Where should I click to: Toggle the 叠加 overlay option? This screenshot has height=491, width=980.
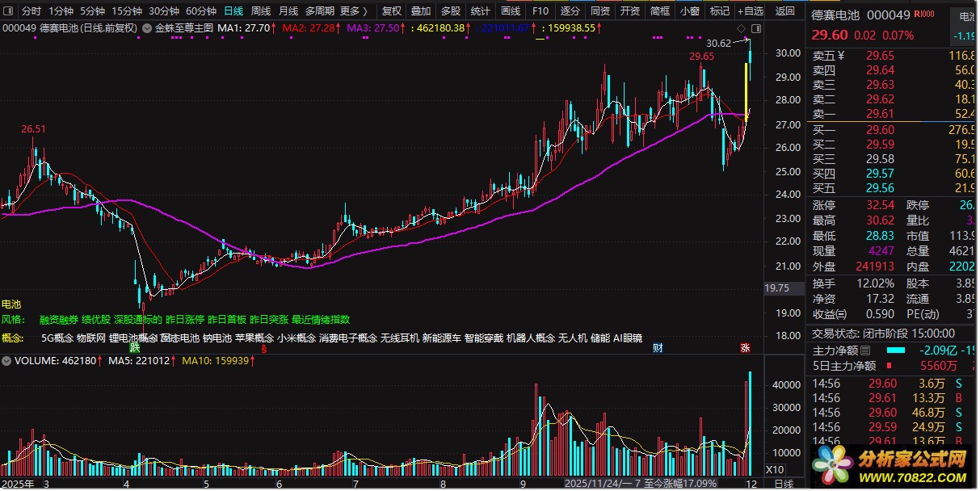pyautogui.click(x=421, y=11)
